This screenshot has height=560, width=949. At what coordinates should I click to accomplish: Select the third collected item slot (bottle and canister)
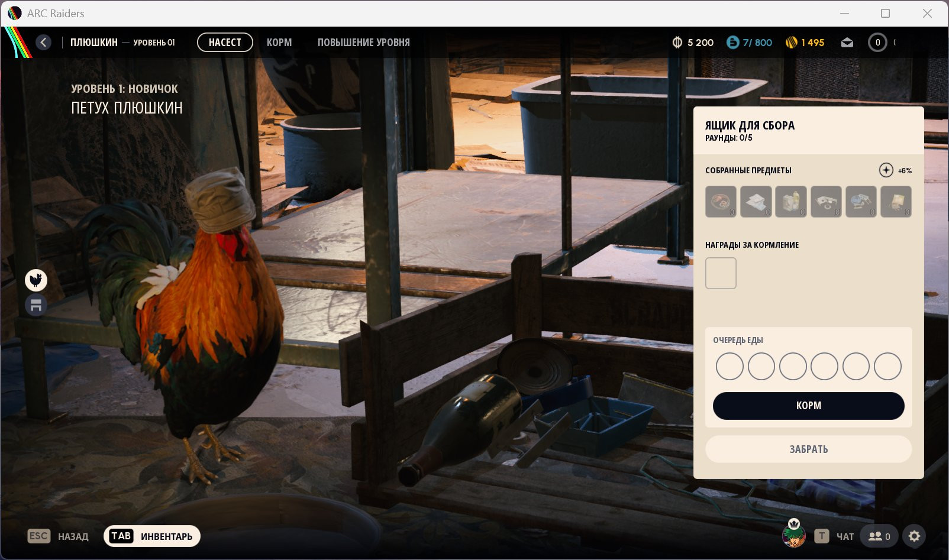pos(791,202)
